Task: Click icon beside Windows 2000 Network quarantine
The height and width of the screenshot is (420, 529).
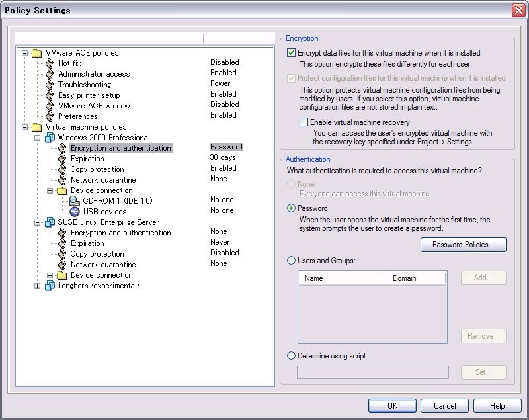Action: 62,180
